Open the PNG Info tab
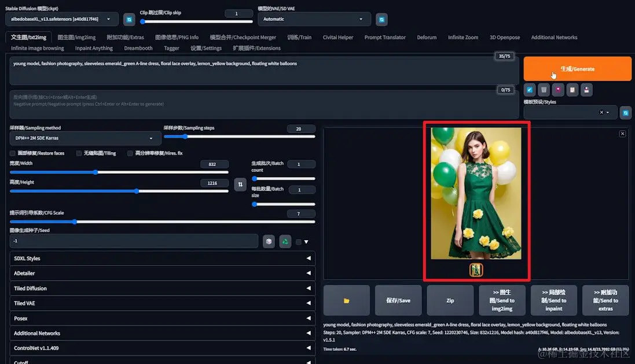 [x=177, y=37]
